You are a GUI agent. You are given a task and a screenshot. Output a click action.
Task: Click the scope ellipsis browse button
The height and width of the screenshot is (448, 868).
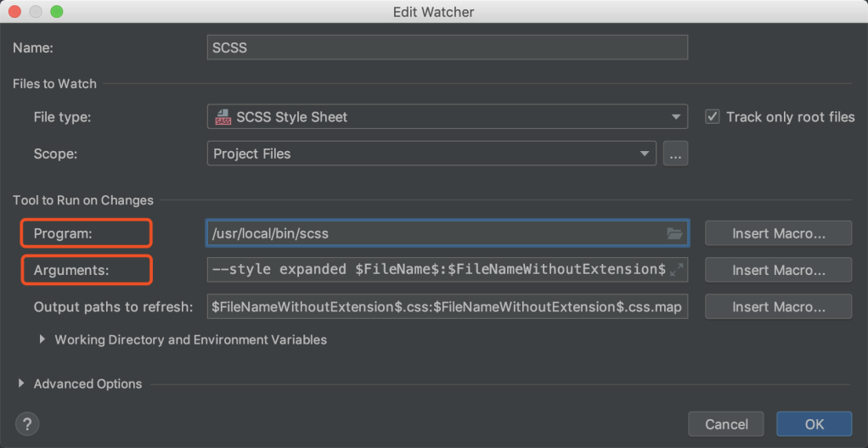(x=675, y=154)
